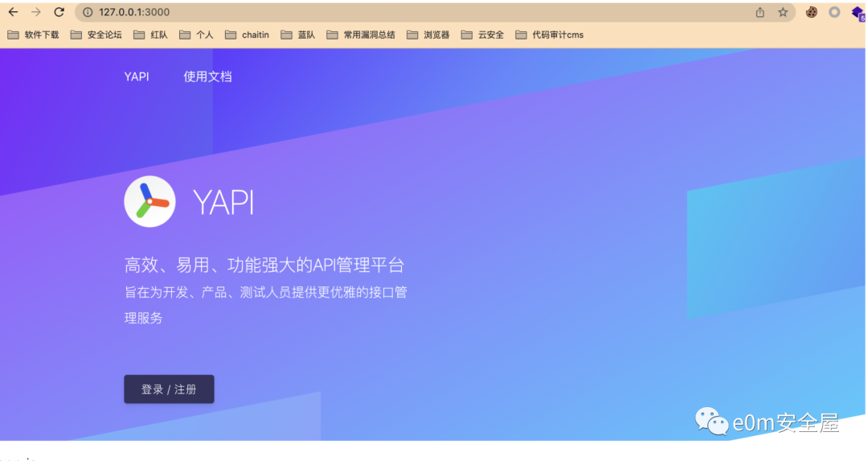Open the 红队 bookmark folder
This screenshot has width=868, height=461.
pos(150,35)
